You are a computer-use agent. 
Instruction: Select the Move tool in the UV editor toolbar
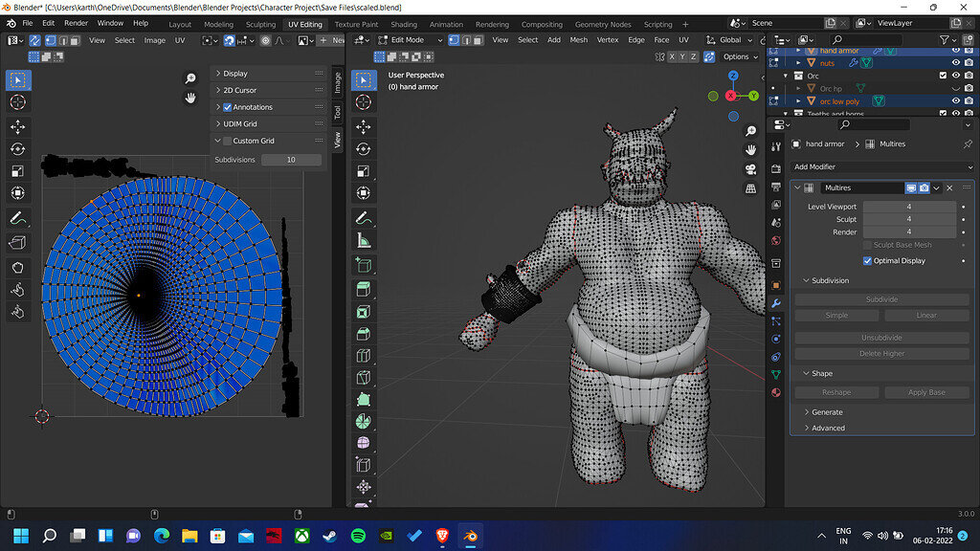[x=17, y=124]
